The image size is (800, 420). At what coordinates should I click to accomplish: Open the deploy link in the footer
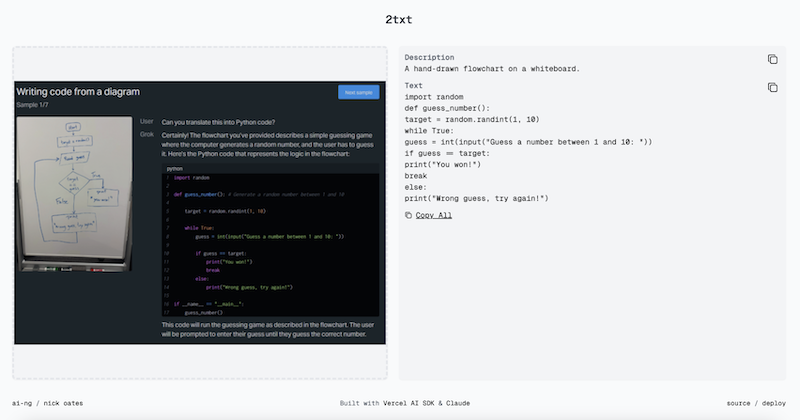773,403
